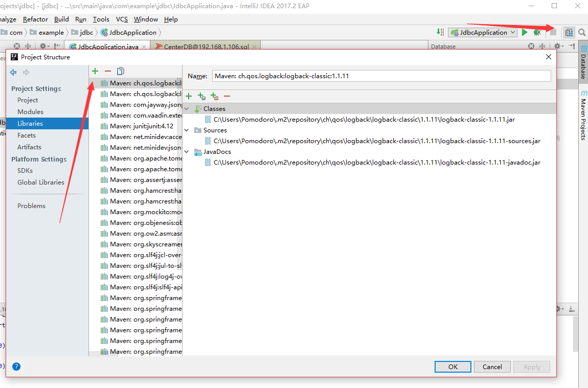Open the Maven Projects side tab
This screenshot has height=388, width=588.
(583, 116)
